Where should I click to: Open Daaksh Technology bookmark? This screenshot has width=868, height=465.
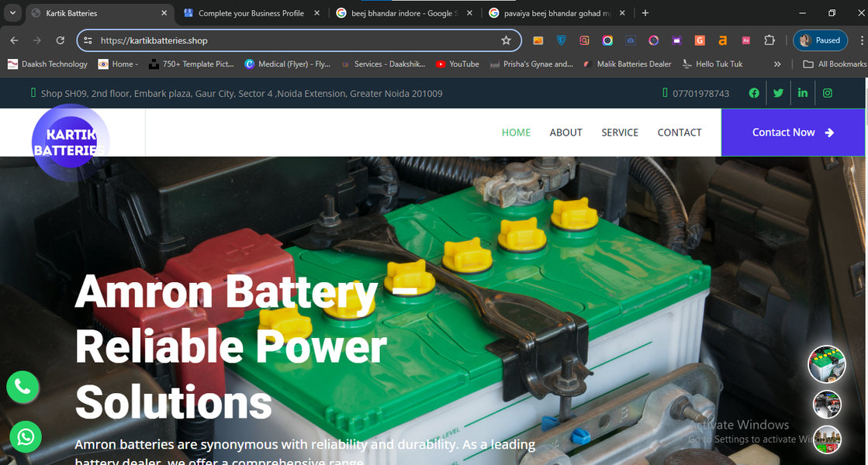47,64
